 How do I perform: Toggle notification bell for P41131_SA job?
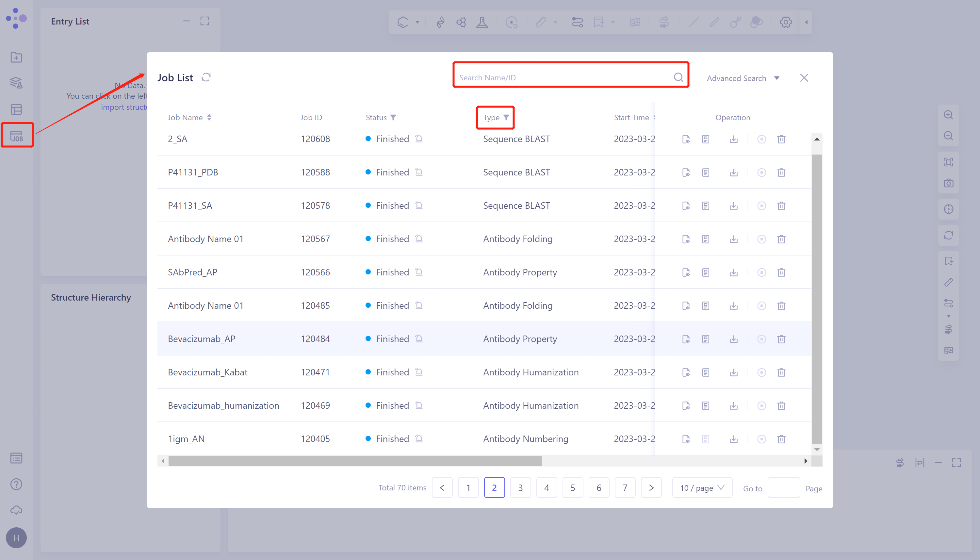pos(419,205)
